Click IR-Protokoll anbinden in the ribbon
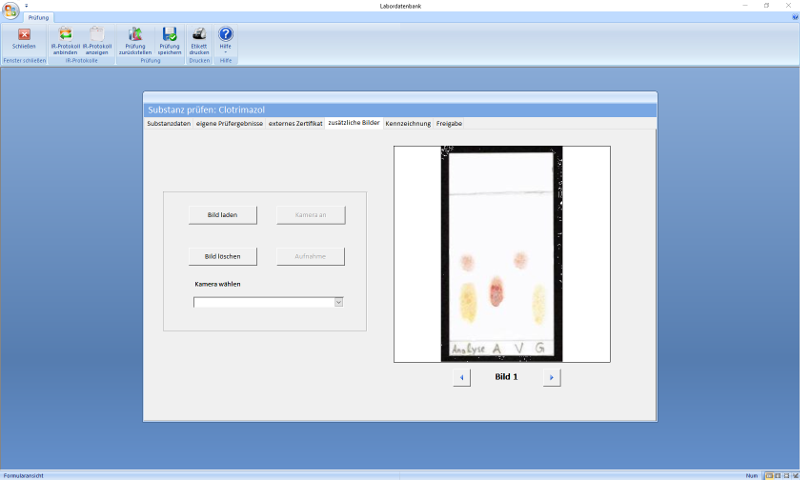Screen dimensions: 800x480 coord(66,39)
